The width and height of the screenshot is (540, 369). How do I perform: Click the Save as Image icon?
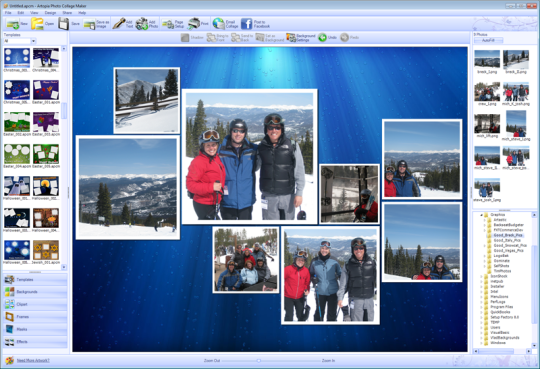click(89, 24)
